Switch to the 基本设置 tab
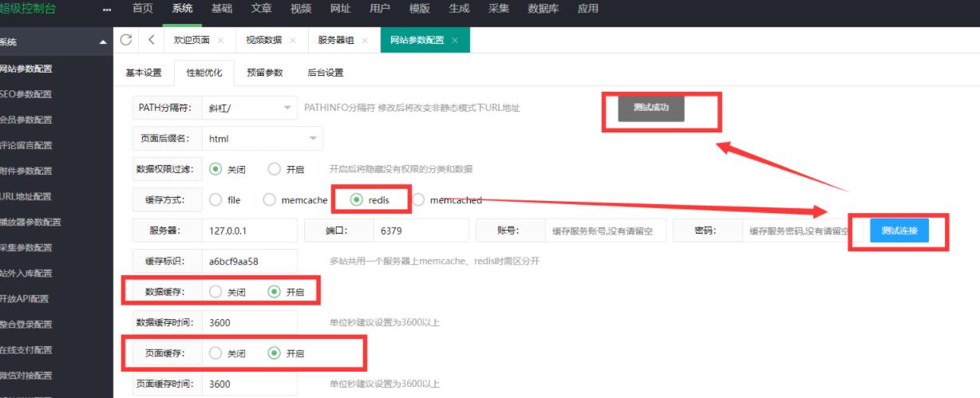Viewport: 980px width, 398px height. (x=144, y=73)
